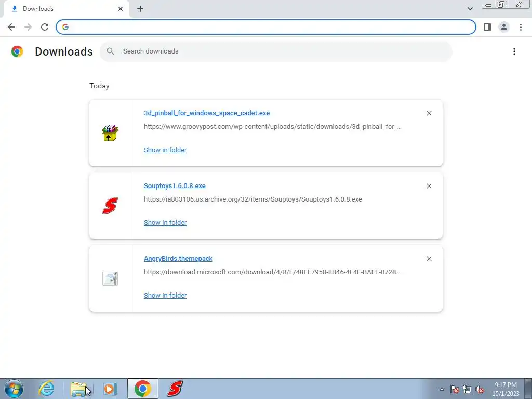This screenshot has width=532, height=399.
Task: Remove AngryBirds.themepack from the list
Action: click(429, 259)
